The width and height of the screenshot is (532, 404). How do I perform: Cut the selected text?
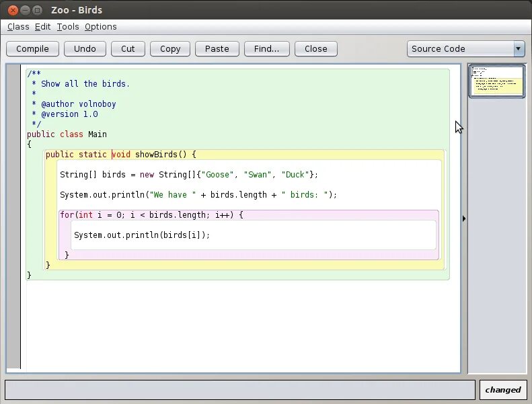(128, 49)
